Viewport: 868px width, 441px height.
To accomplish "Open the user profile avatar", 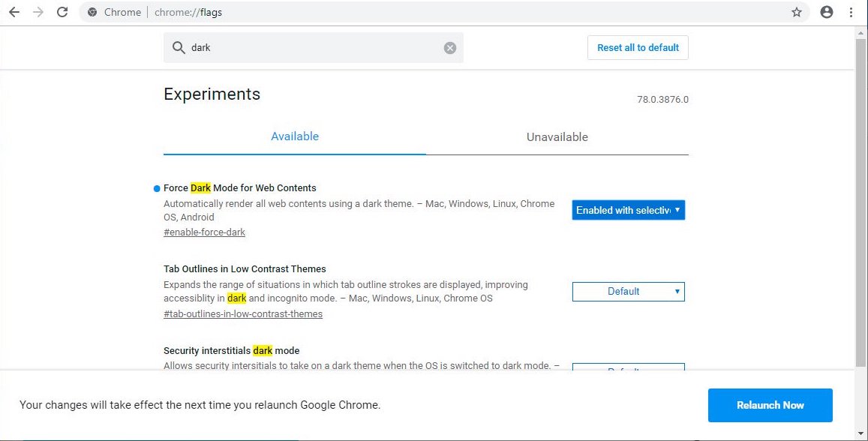I will click(827, 12).
